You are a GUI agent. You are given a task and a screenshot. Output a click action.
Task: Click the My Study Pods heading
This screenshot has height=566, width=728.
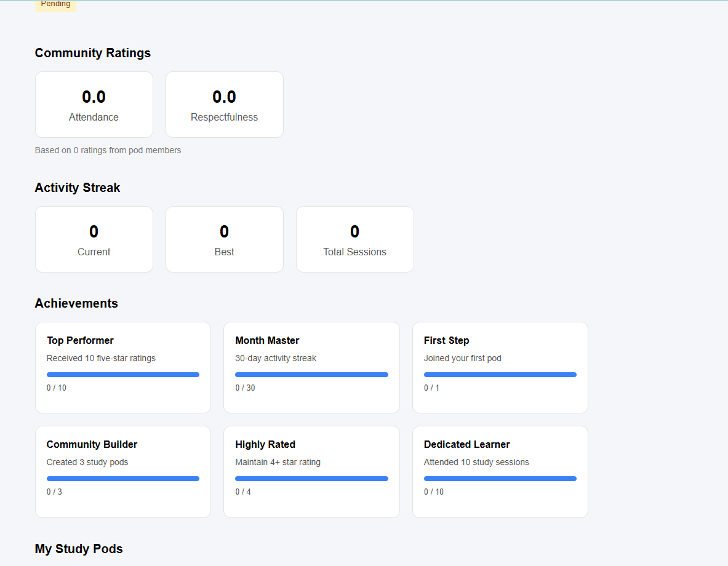[79, 549]
